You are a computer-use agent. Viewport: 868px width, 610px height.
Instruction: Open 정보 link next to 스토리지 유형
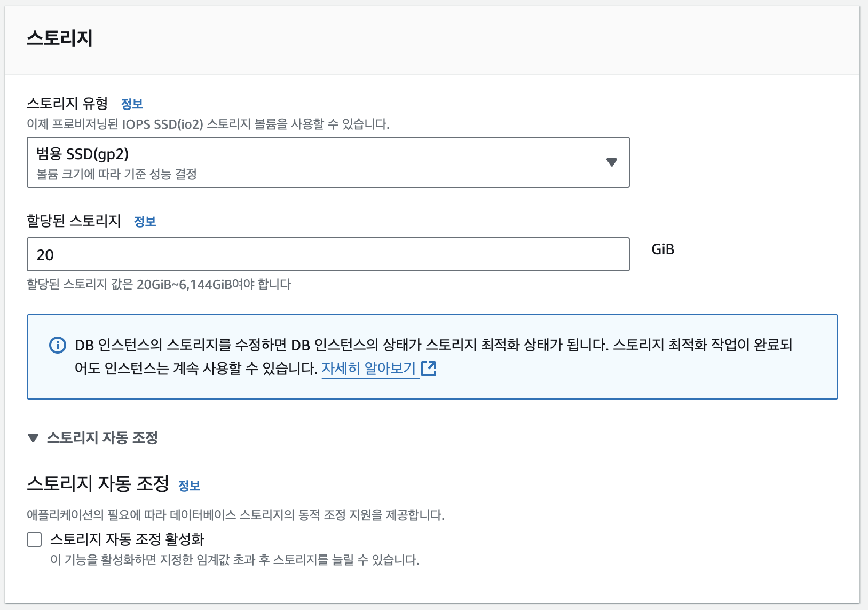pyautogui.click(x=132, y=104)
